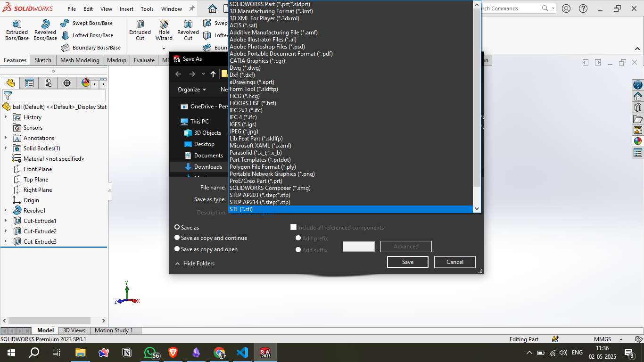The width and height of the screenshot is (644, 362).
Task: Expand the History tree node
Action: (x=6, y=117)
